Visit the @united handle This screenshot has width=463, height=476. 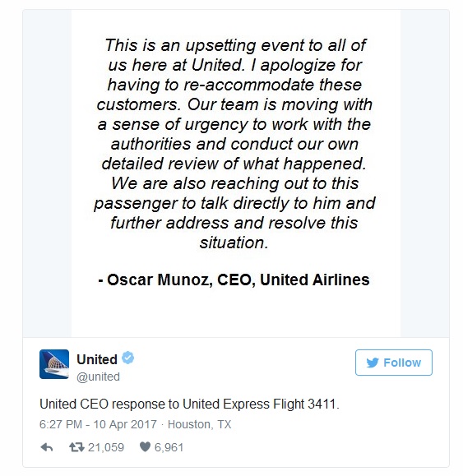click(x=98, y=377)
